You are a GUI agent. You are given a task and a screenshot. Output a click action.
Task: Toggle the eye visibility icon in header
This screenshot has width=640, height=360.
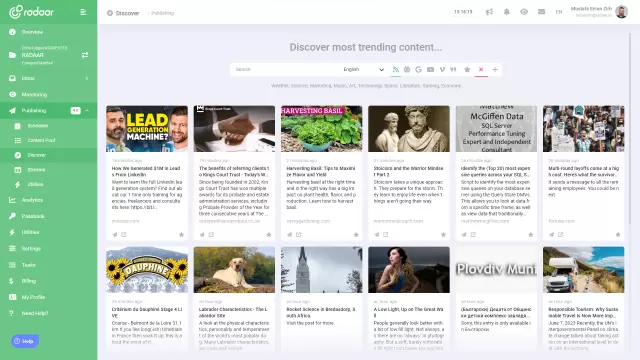pyautogui.click(x=524, y=12)
